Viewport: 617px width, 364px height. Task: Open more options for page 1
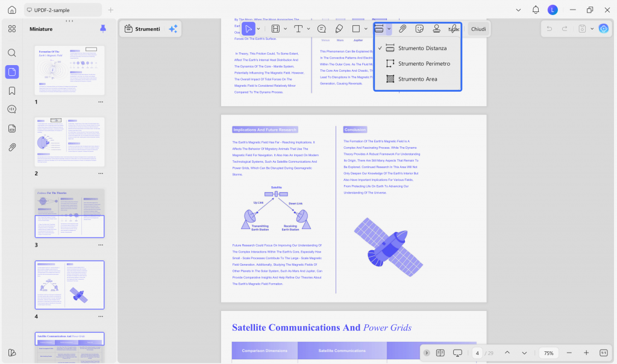(x=101, y=102)
